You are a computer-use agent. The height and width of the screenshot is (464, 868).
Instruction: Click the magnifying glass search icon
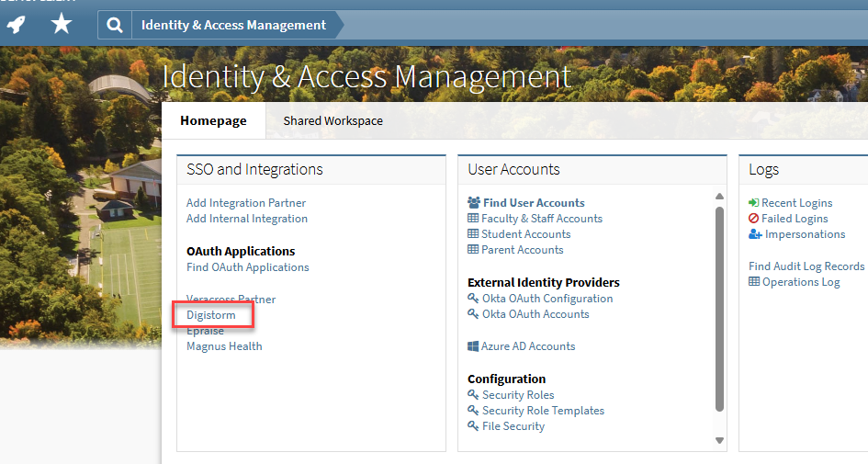pyautogui.click(x=114, y=25)
